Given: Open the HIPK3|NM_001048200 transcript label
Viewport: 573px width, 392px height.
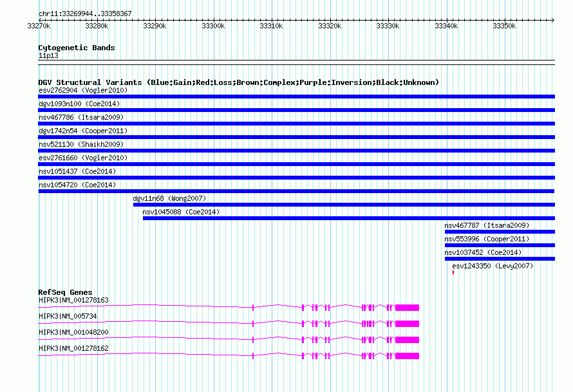Looking at the screenshot, I should click(73, 332).
